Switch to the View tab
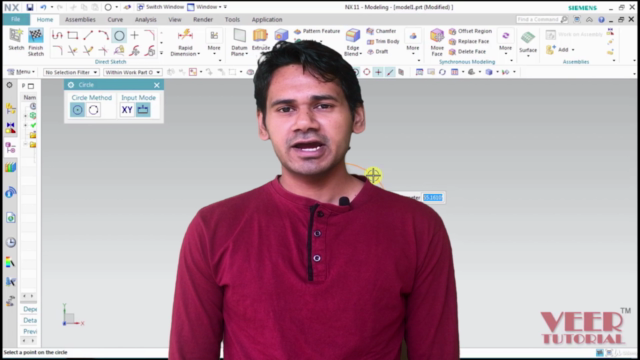 pyautogui.click(x=175, y=20)
